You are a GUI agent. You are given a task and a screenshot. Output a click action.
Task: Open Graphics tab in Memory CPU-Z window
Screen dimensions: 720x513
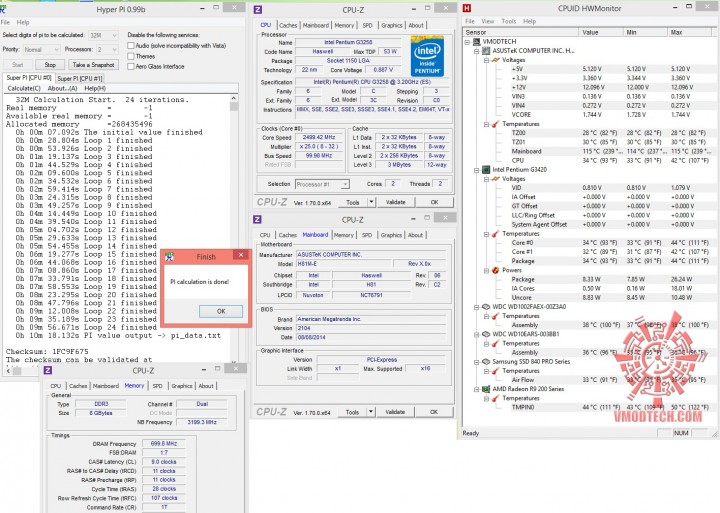pyautogui.click(x=182, y=386)
